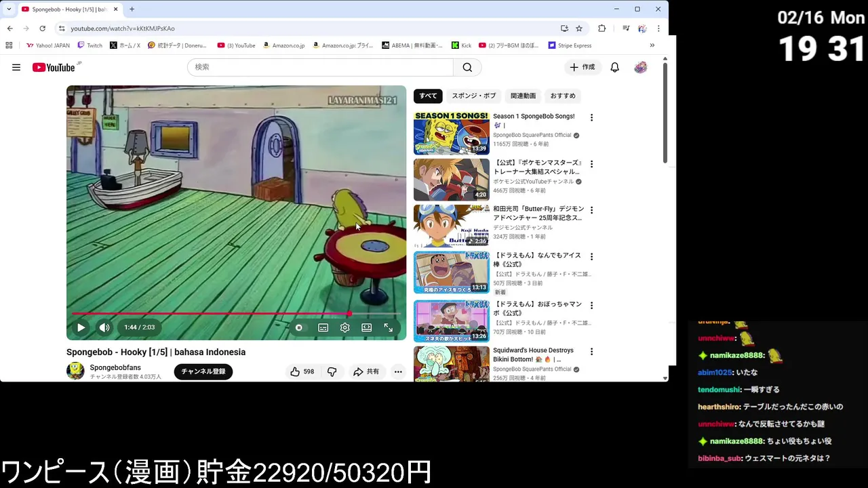Open more actions ellipsis under video
This screenshot has width=868, height=488.
coord(398,371)
